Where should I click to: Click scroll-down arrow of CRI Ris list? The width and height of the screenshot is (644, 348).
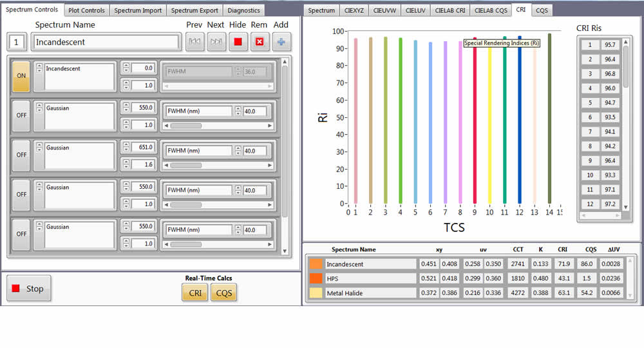[x=626, y=207]
